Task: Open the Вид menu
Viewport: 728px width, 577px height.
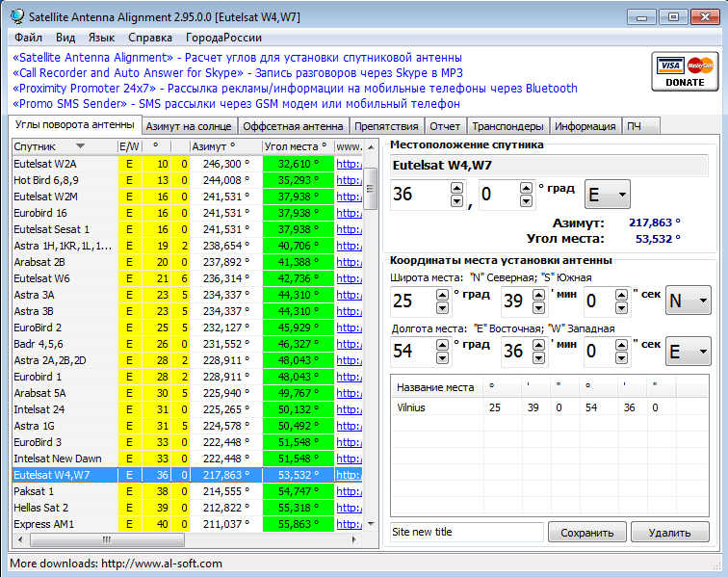Action: 65,38
